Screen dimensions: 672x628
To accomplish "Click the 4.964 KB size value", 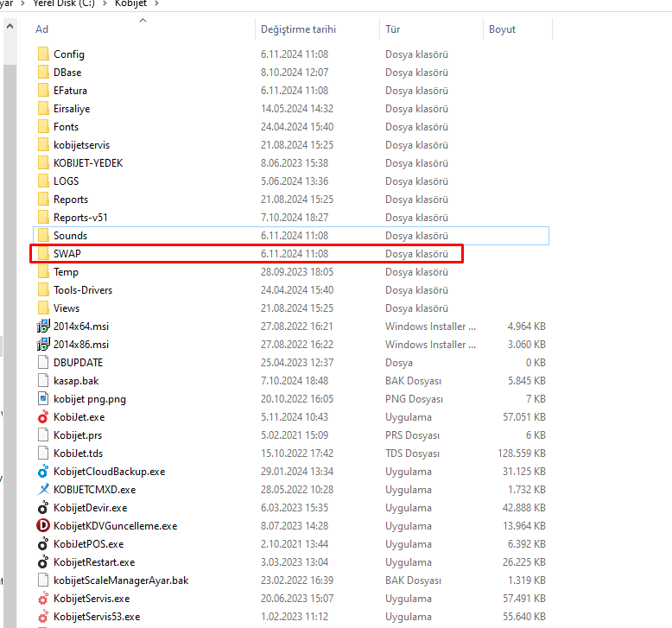I will pos(527,327).
